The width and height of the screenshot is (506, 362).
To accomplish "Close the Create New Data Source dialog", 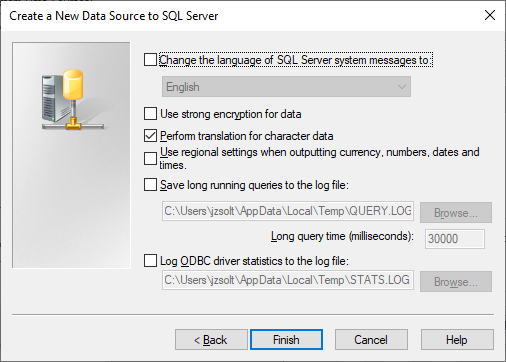I will point(490,15).
